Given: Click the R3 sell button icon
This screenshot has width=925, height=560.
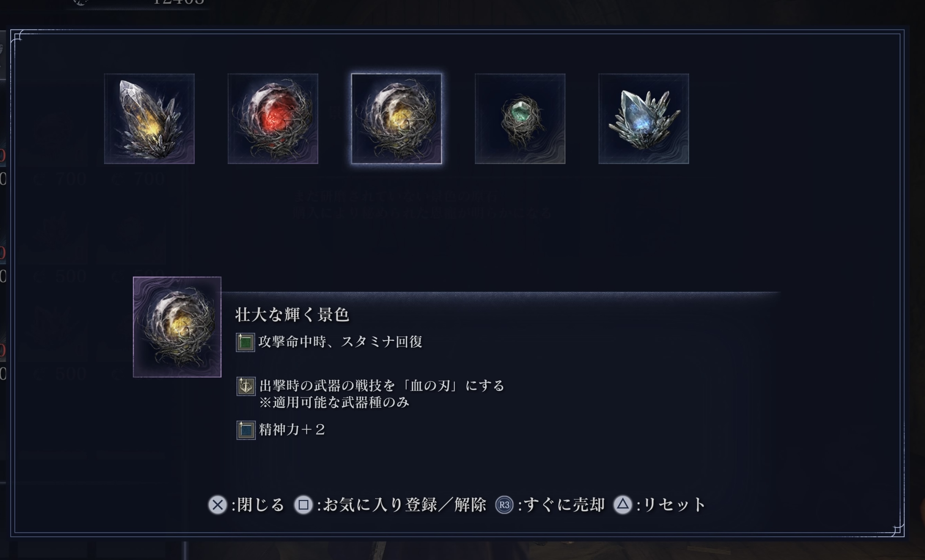Looking at the screenshot, I should [504, 505].
